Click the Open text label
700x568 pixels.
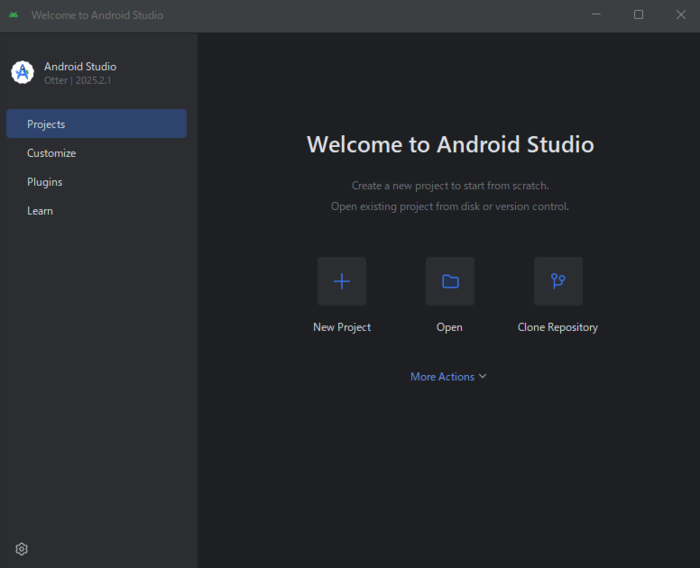[449, 327]
